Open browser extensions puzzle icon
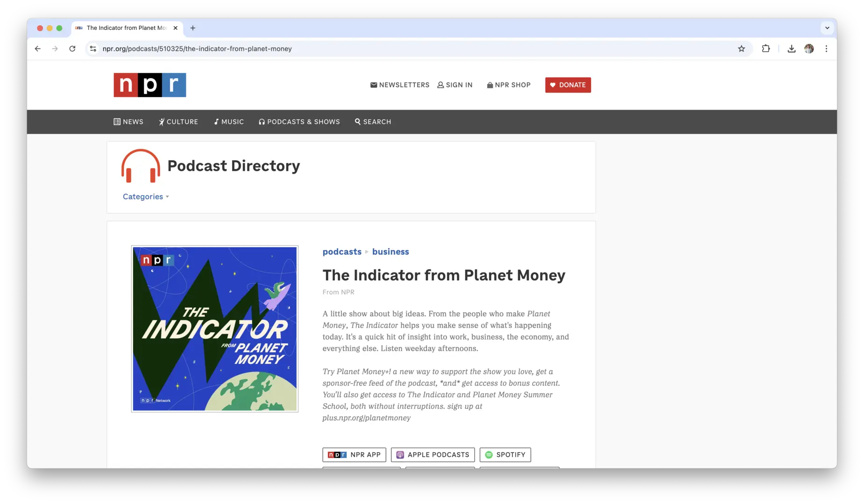 click(765, 49)
